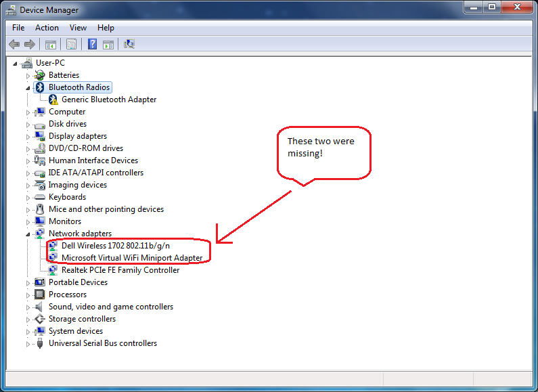
Task: Click the Sound controllers speaker icon
Action: pyautogui.click(x=39, y=307)
